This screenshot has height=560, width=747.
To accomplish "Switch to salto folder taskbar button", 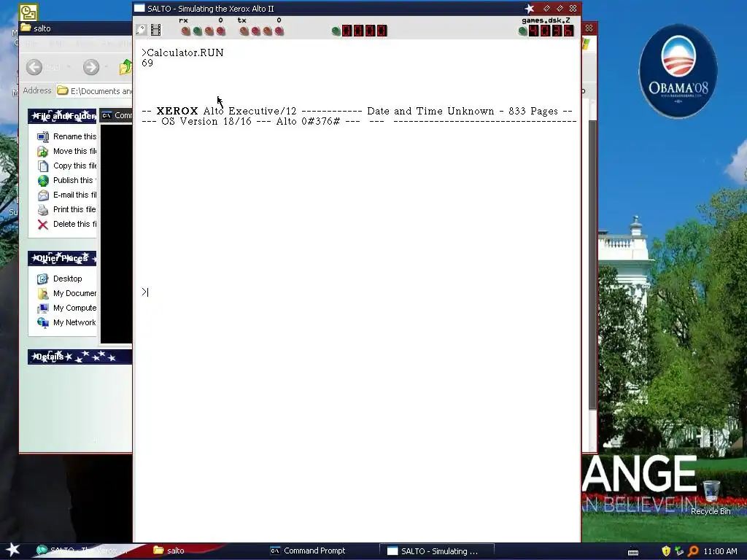I will click(169, 551).
